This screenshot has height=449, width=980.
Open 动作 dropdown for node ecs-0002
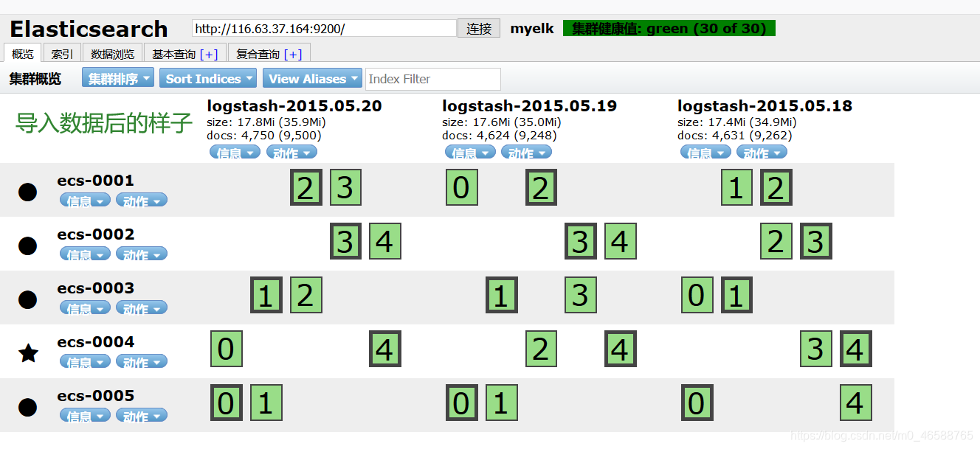(142, 254)
